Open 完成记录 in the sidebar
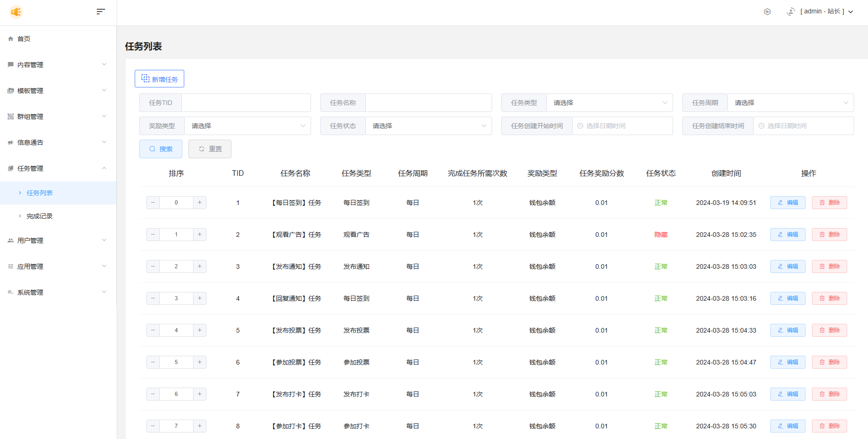Viewport: 868px width, 439px height. point(39,216)
